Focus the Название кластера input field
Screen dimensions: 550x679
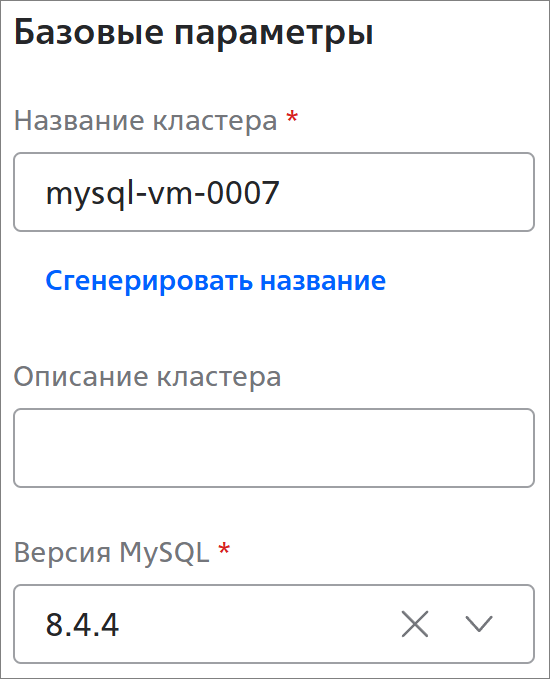(x=274, y=192)
